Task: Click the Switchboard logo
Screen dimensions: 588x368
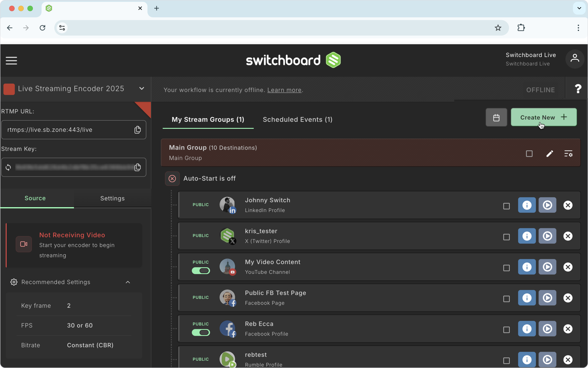Action: 293,60
